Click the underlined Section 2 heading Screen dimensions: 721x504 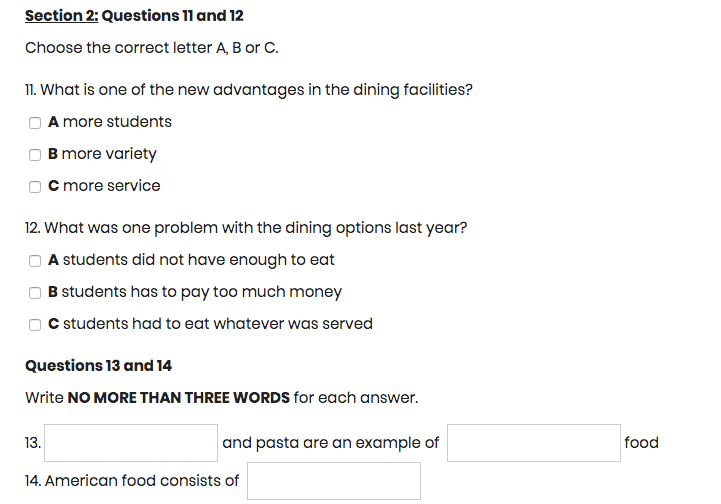62,16
